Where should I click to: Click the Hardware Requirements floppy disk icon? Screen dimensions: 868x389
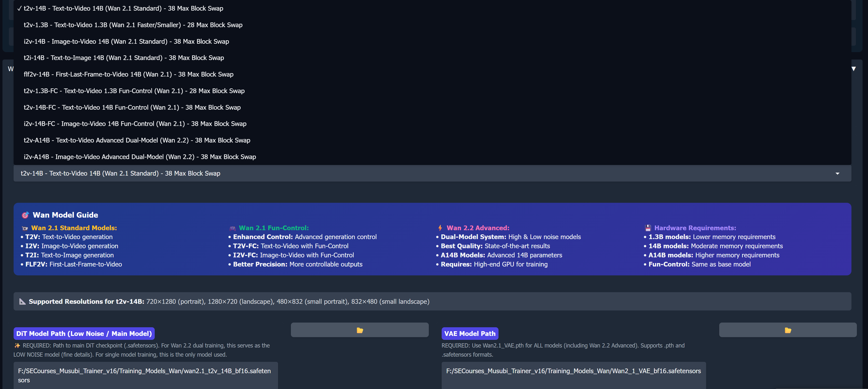pyautogui.click(x=648, y=228)
